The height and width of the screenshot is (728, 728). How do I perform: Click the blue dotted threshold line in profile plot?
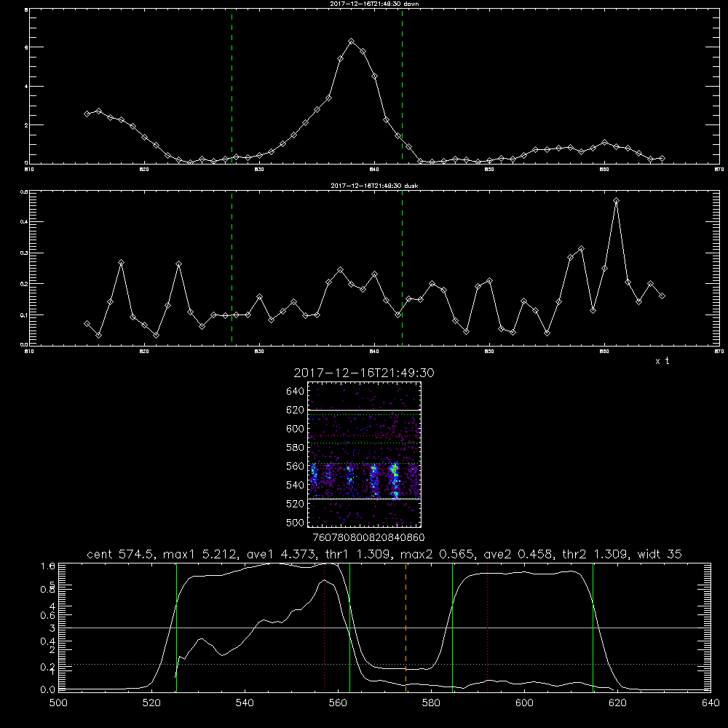385,665
